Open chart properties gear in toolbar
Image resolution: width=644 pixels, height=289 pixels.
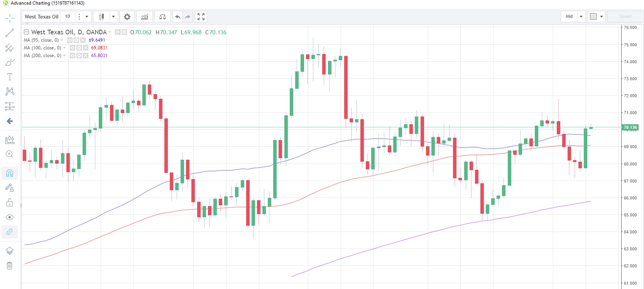pos(127,17)
